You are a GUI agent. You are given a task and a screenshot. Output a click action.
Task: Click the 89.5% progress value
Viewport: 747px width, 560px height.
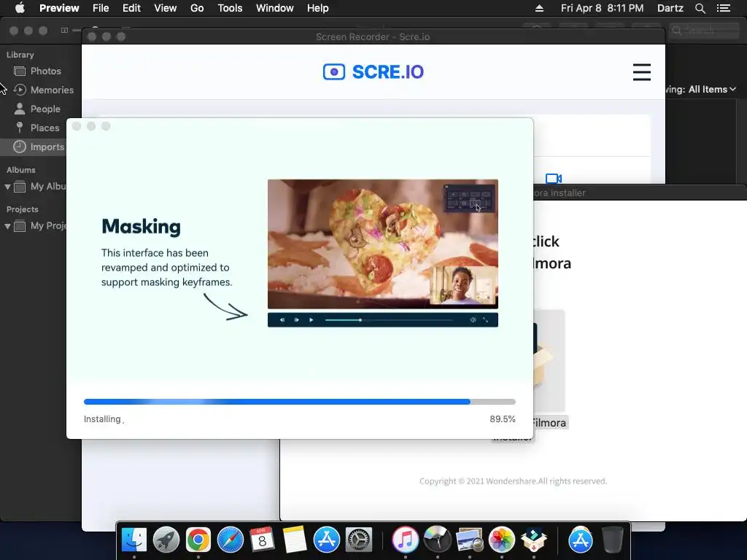503,419
